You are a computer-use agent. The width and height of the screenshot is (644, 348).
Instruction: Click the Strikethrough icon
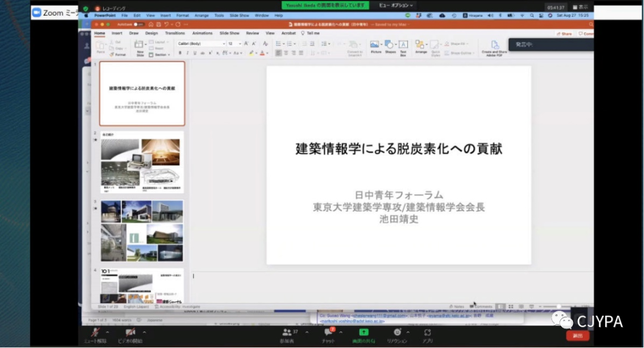[203, 53]
